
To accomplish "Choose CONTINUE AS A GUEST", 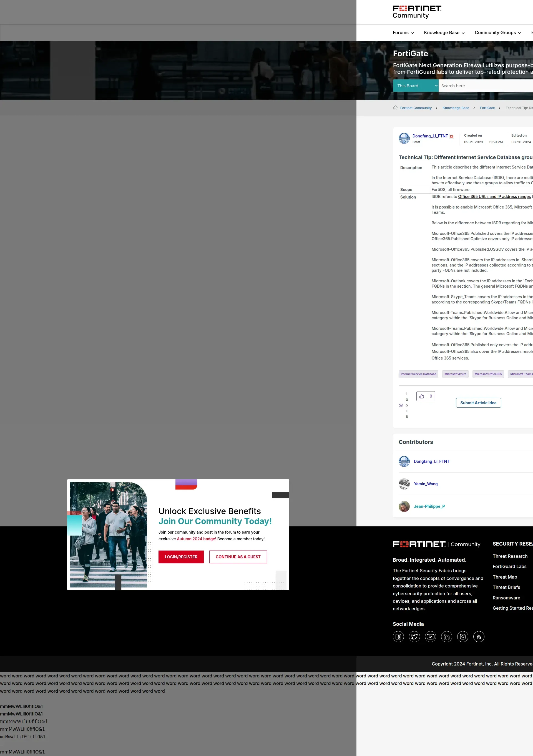I will (238, 557).
